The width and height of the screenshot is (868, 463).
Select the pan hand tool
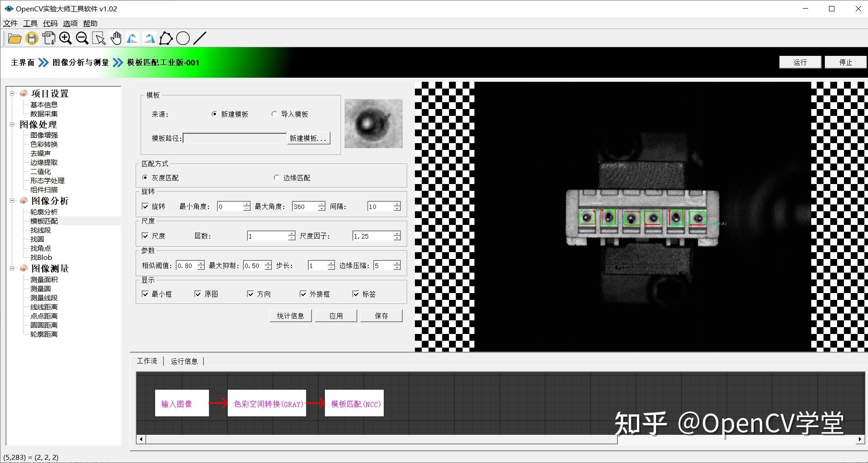(x=116, y=38)
